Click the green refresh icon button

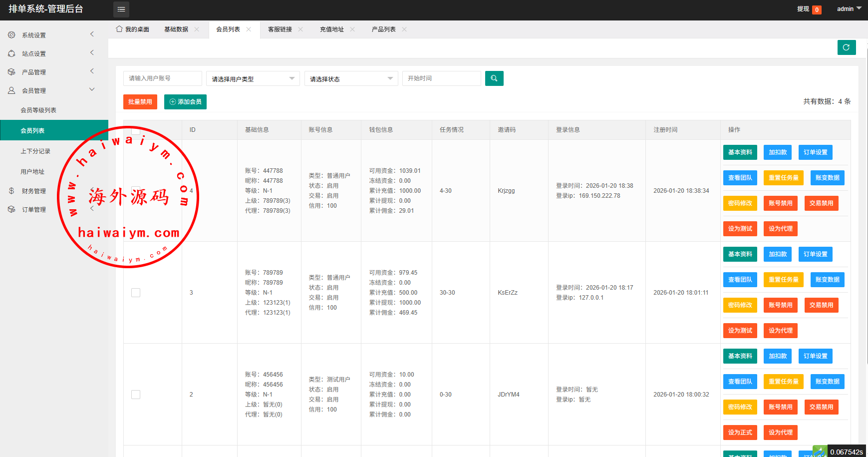click(847, 47)
